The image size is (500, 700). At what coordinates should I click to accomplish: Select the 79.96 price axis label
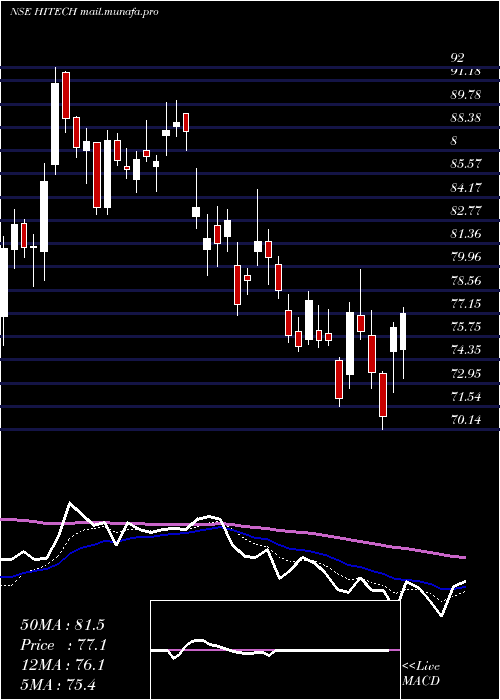pos(466,257)
